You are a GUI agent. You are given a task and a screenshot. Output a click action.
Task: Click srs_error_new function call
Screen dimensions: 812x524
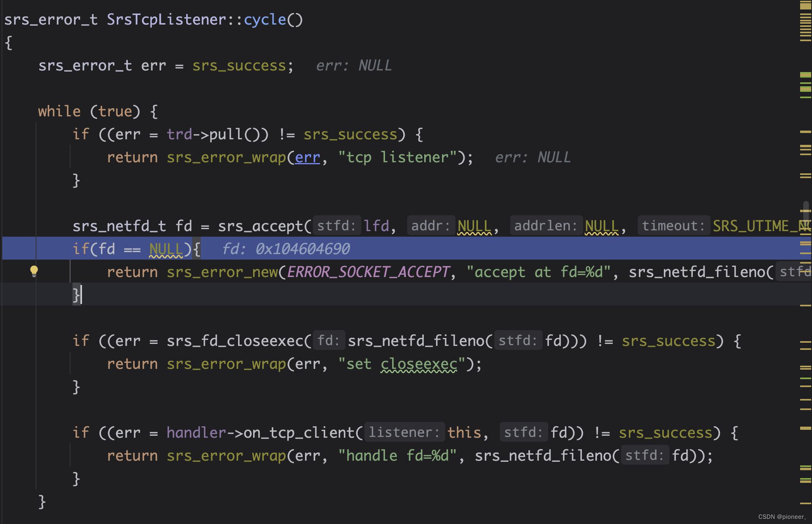click(222, 272)
